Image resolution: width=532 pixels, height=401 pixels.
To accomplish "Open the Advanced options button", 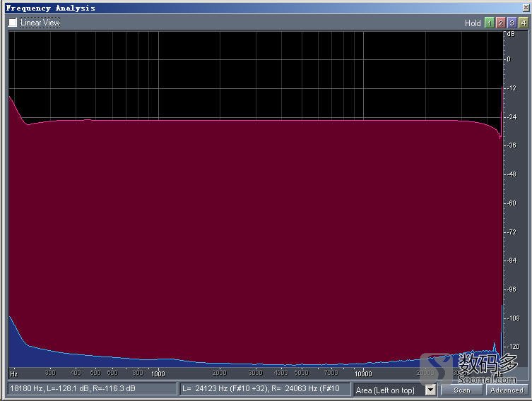I will point(507,390).
